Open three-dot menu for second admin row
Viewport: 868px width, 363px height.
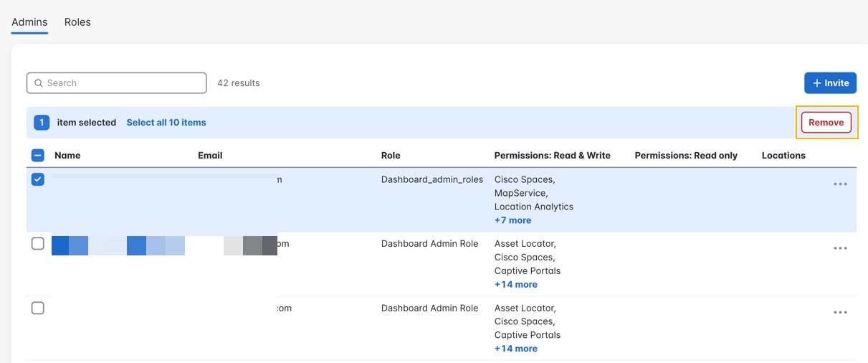840,248
